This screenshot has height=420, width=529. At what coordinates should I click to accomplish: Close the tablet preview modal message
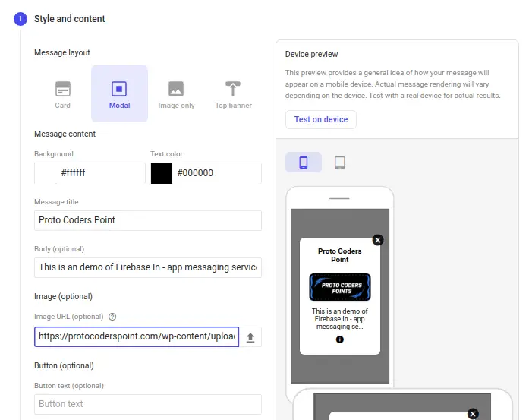[473, 414]
